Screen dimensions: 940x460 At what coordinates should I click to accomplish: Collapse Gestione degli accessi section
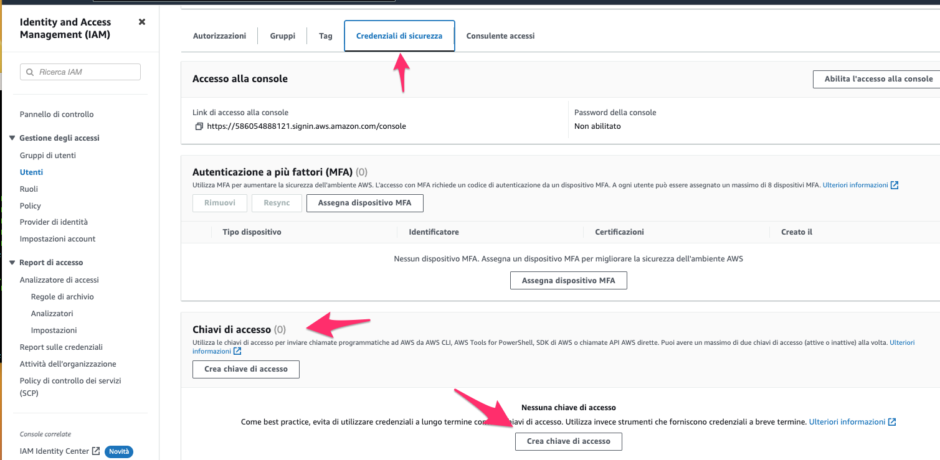tap(12, 138)
